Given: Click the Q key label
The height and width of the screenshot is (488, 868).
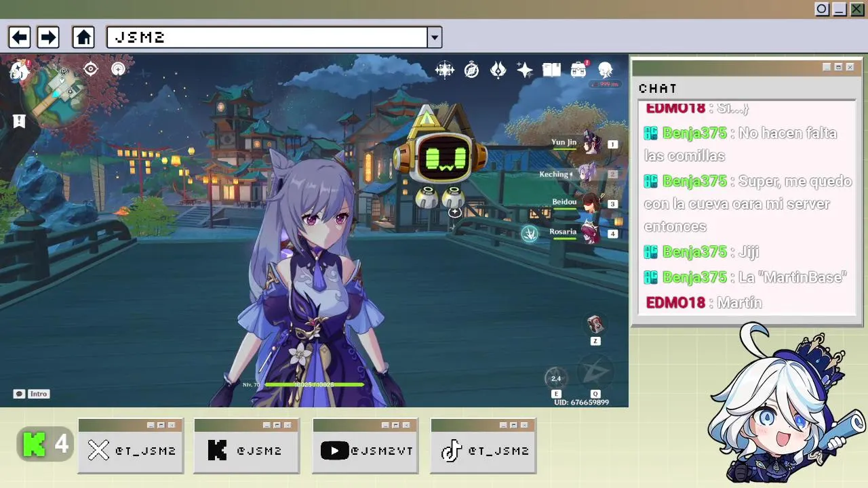Looking at the screenshot, I should point(595,394).
